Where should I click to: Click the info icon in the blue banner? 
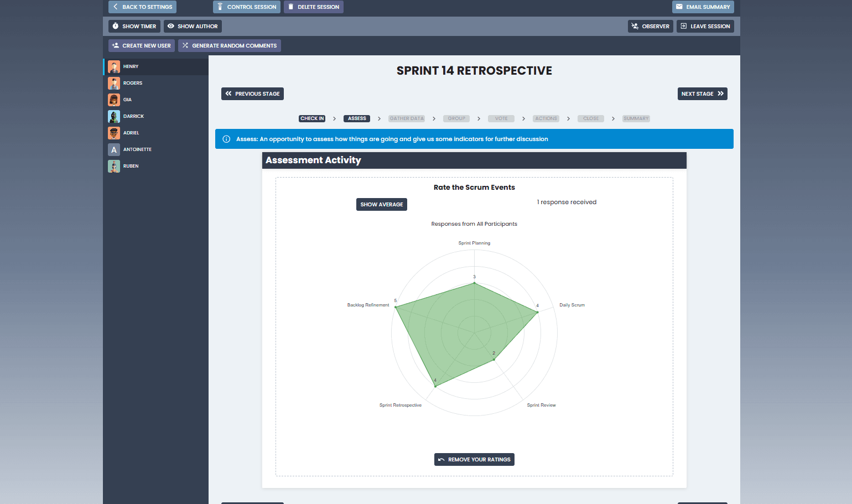point(226,139)
